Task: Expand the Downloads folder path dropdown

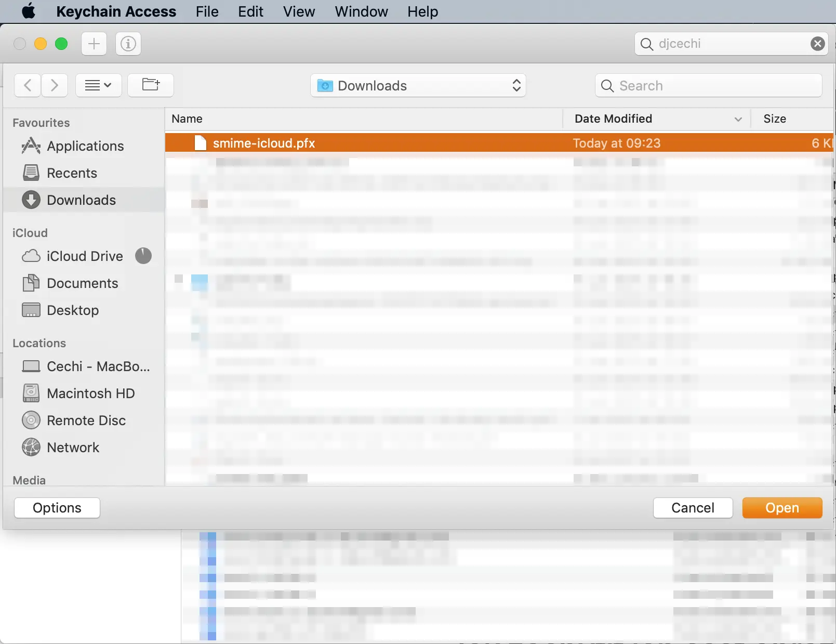Action: (418, 85)
